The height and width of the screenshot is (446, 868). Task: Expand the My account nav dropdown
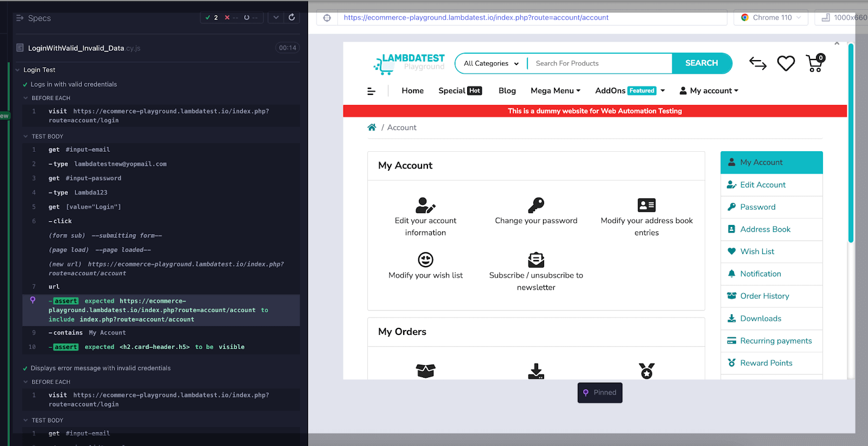pyautogui.click(x=709, y=91)
